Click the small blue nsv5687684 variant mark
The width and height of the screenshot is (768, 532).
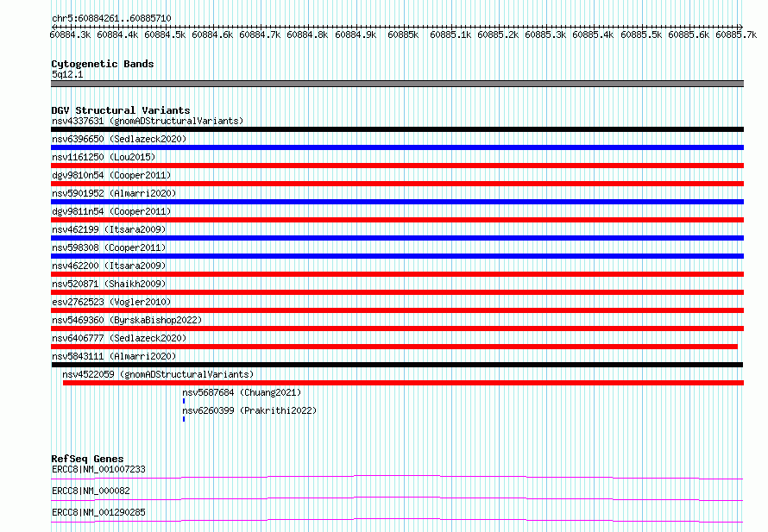tap(184, 401)
